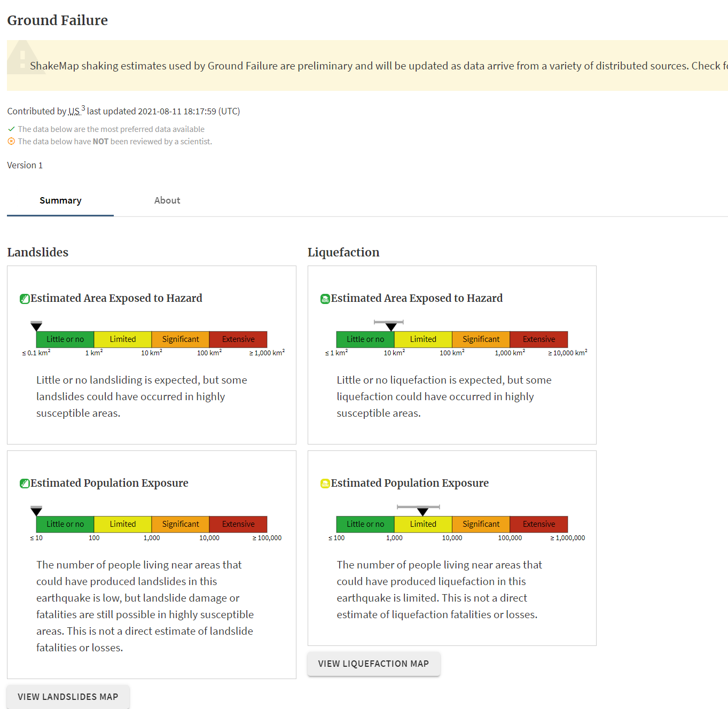Screen dimensions: 728x709
Task: Click the black marker on landslide area scale
Action: click(36, 326)
